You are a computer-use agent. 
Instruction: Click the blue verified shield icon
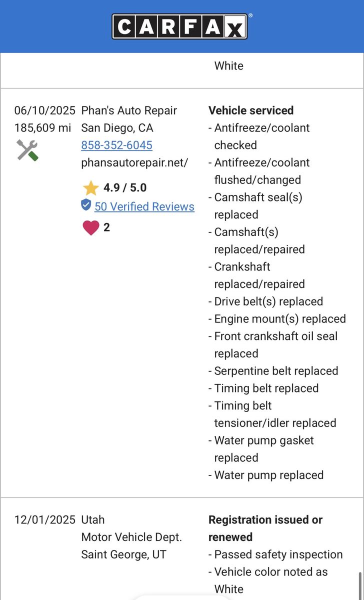pos(86,205)
